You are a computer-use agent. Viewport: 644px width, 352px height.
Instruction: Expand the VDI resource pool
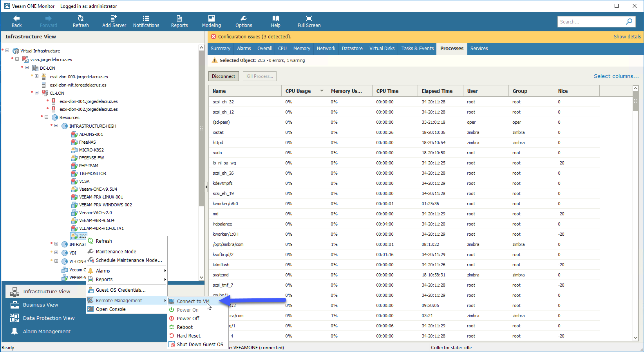(56, 253)
